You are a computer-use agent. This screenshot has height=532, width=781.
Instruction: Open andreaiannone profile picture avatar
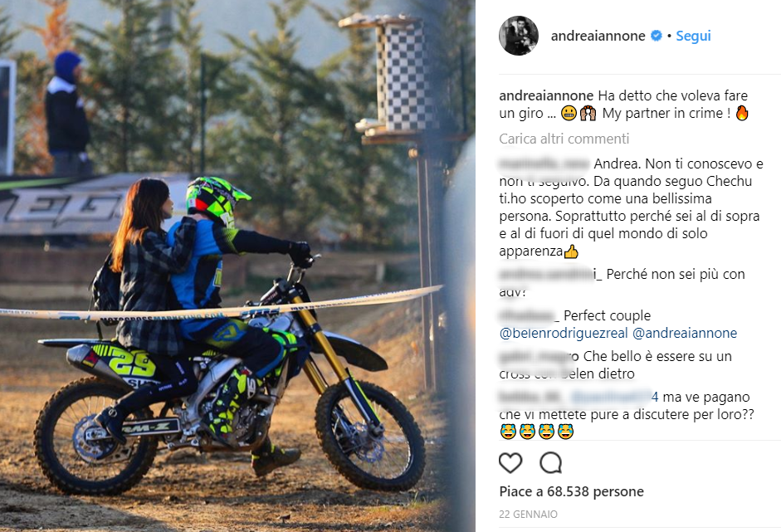(519, 36)
